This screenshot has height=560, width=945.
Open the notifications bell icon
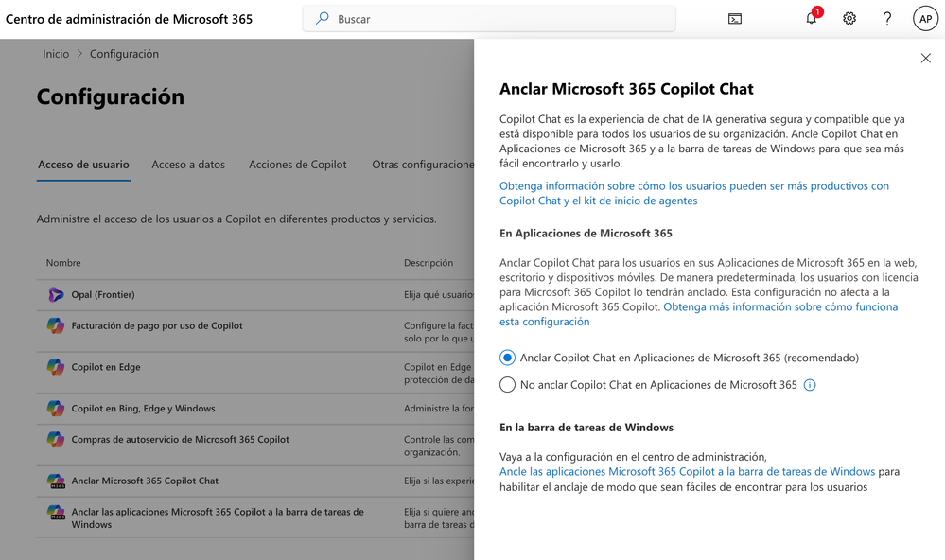[x=812, y=18]
